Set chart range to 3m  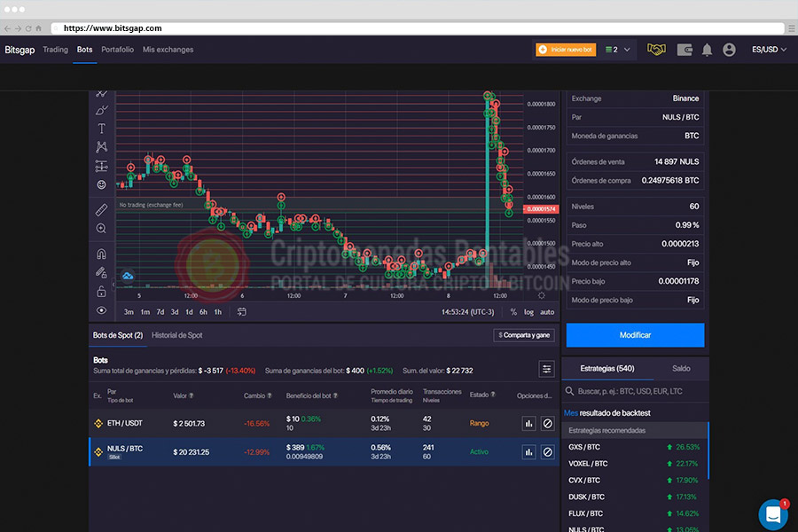coord(129,312)
